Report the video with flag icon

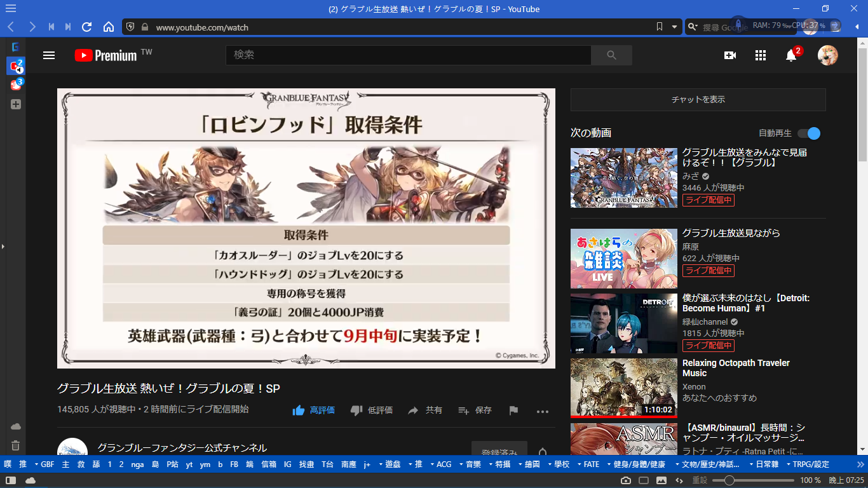coord(513,410)
